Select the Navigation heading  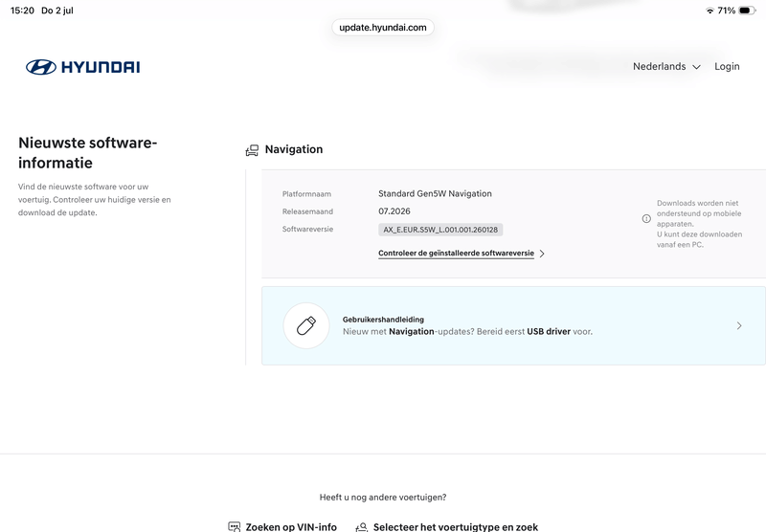pyautogui.click(x=294, y=149)
